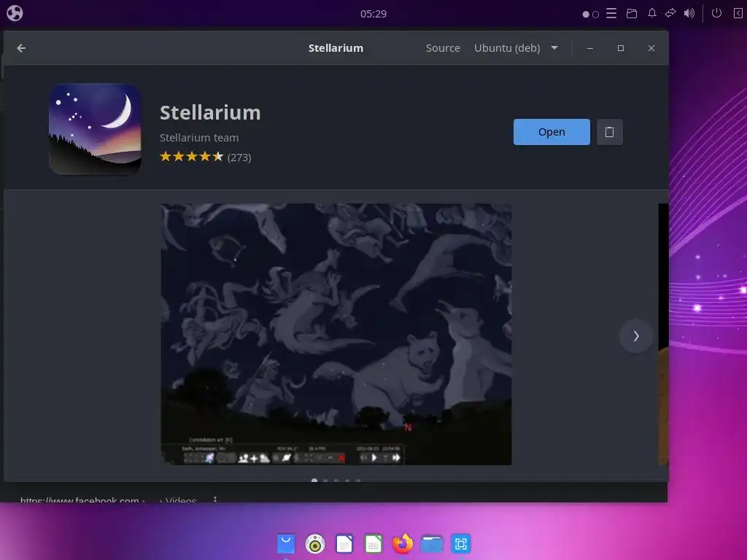Click the Stellarium team developer name
Viewport: 747px width, 560px height.
(x=199, y=138)
